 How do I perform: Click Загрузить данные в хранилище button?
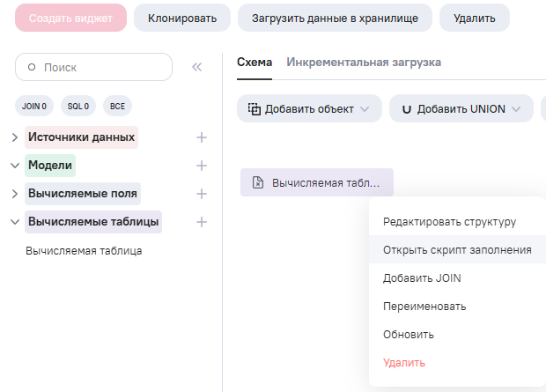(x=336, y=18)
